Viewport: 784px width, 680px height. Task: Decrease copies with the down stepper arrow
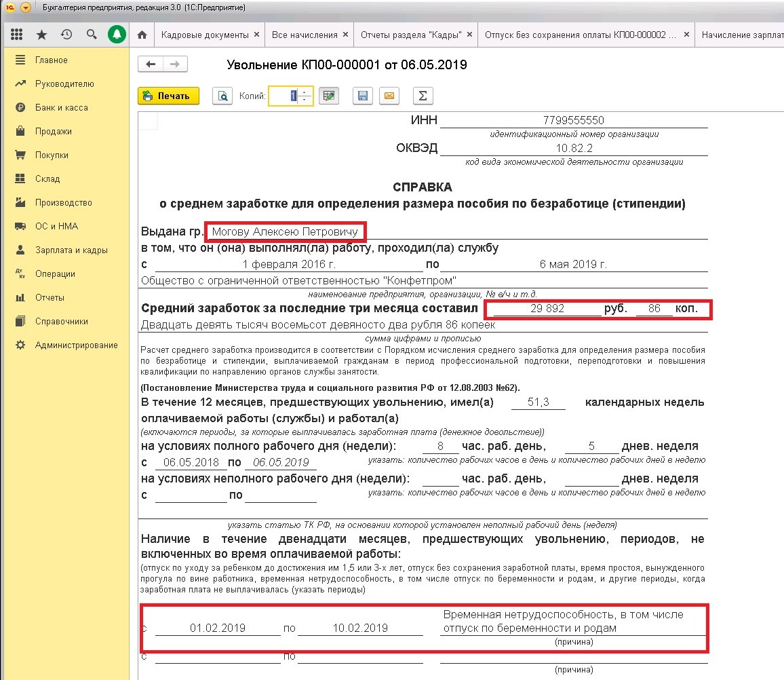point(305,100)
